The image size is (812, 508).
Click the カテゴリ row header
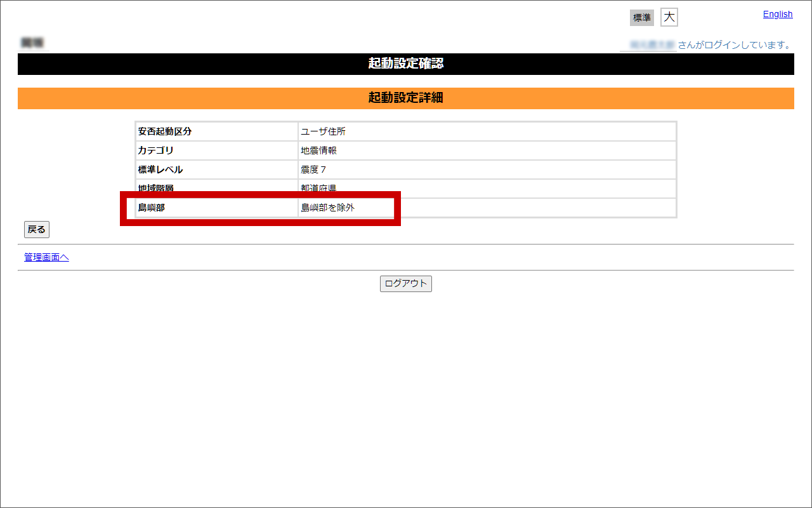(154, 150)
